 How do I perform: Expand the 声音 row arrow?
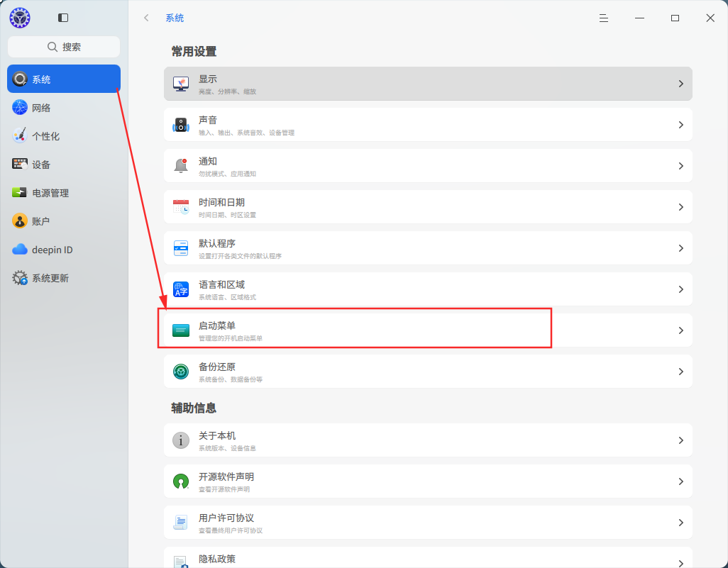(x=680, y=125)
